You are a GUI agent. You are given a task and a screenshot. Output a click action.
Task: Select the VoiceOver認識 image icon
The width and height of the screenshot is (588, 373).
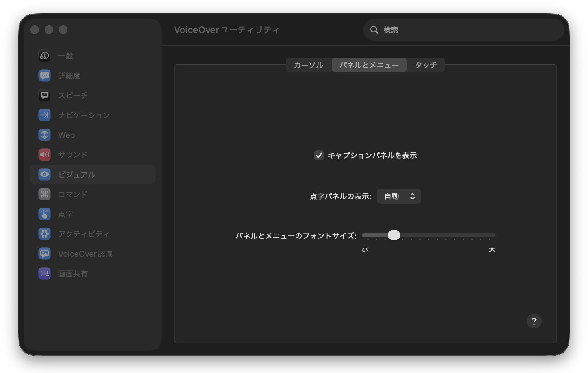[45, 254]
